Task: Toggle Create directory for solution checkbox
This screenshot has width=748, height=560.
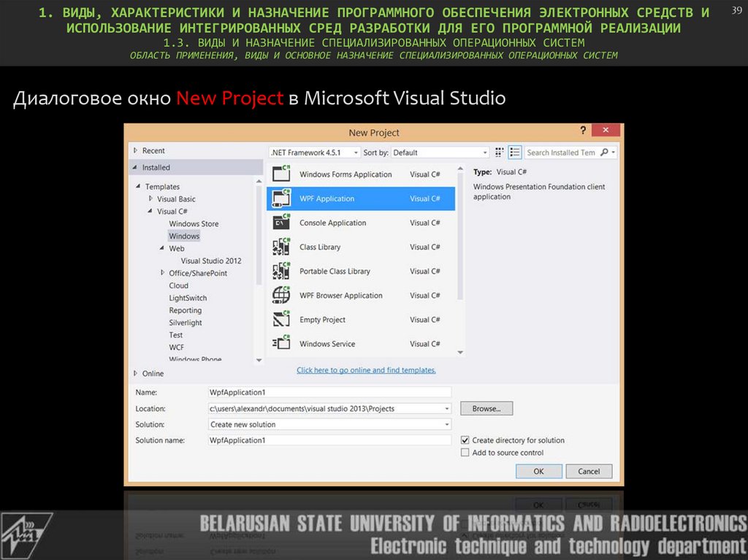Action: [x=465, y=440]
